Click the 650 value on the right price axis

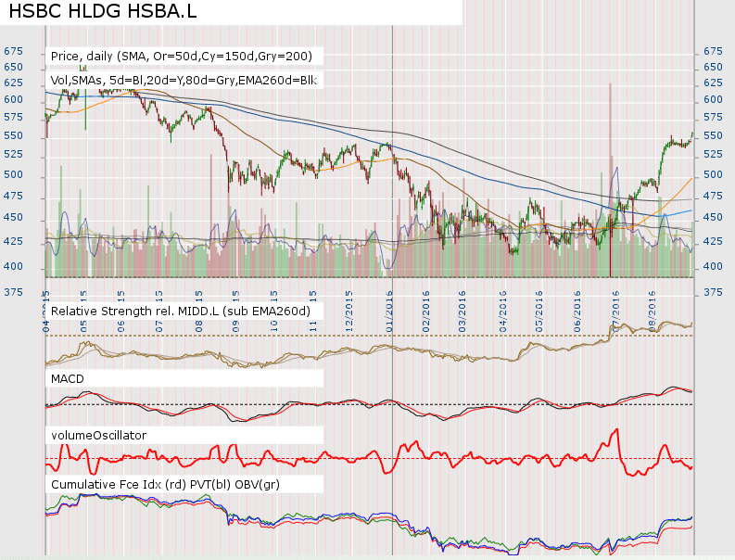[x=713, y=67]
